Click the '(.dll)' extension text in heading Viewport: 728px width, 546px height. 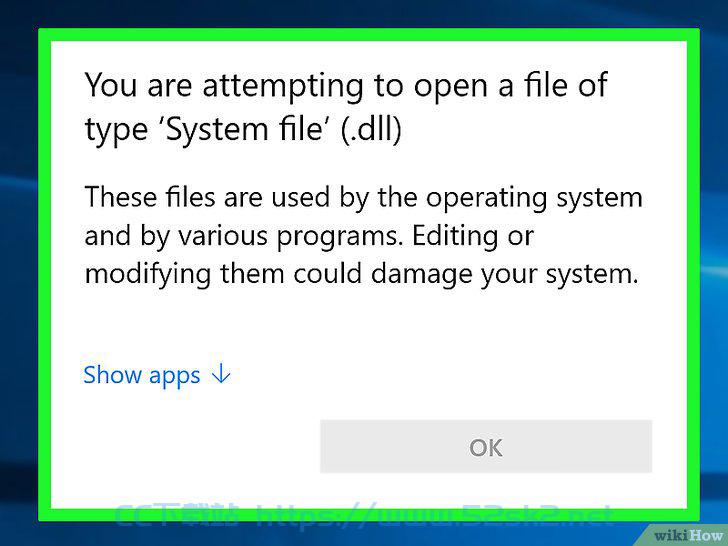coord(371,129)
